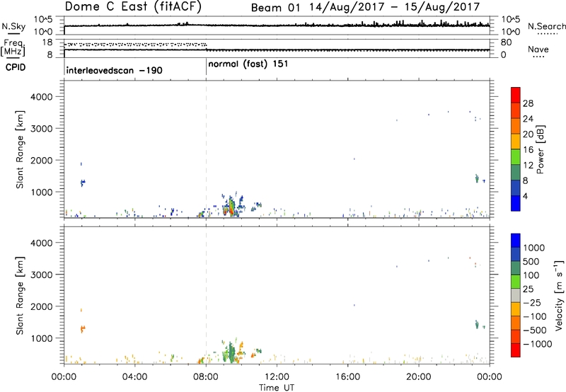The image size is (566, 392).
Task: Click the dashed 08:00 CPID change line in Power panel
Action: [x=206, y=149]
